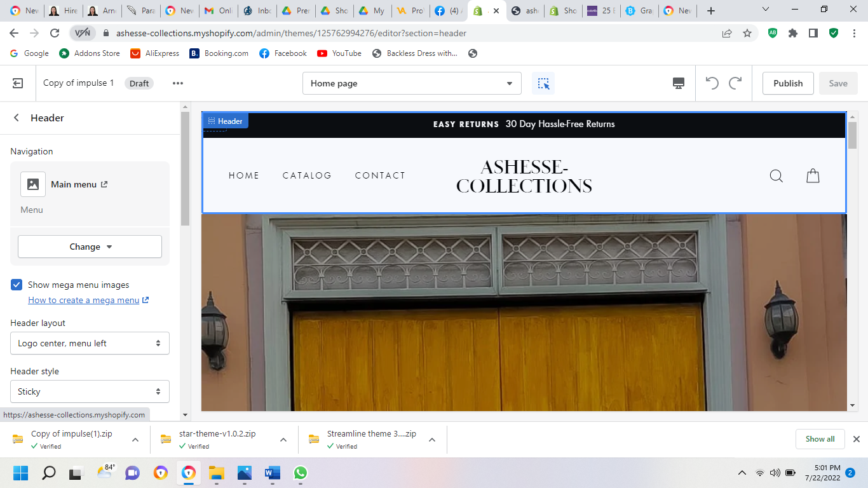Go back from the Header settings panel
This screenshot has height=488, width=868.
(17, 118)
